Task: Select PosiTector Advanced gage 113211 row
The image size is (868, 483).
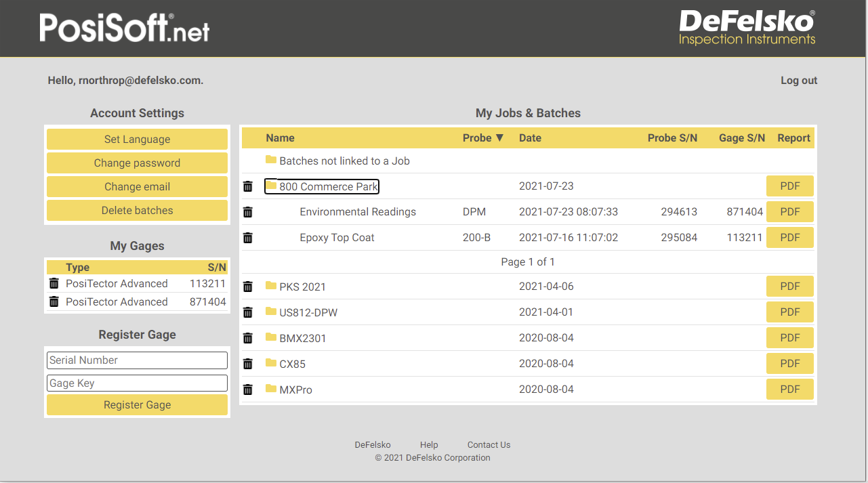Action: coord(137,283)
